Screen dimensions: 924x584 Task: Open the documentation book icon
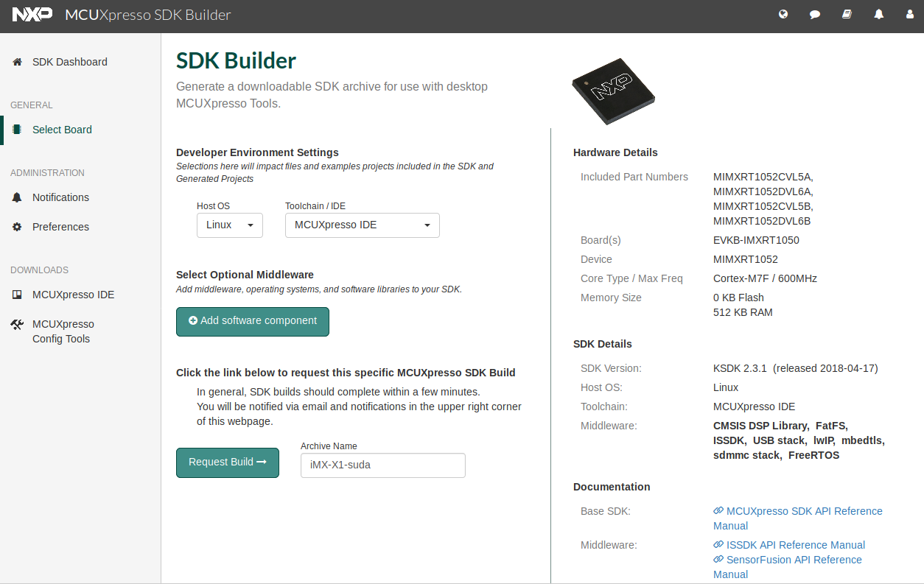pyautogui.click(x=847, y=14)
